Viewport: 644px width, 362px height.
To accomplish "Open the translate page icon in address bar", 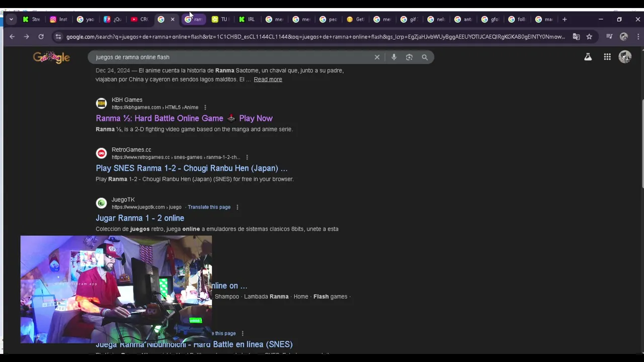I will pos(576,37).
